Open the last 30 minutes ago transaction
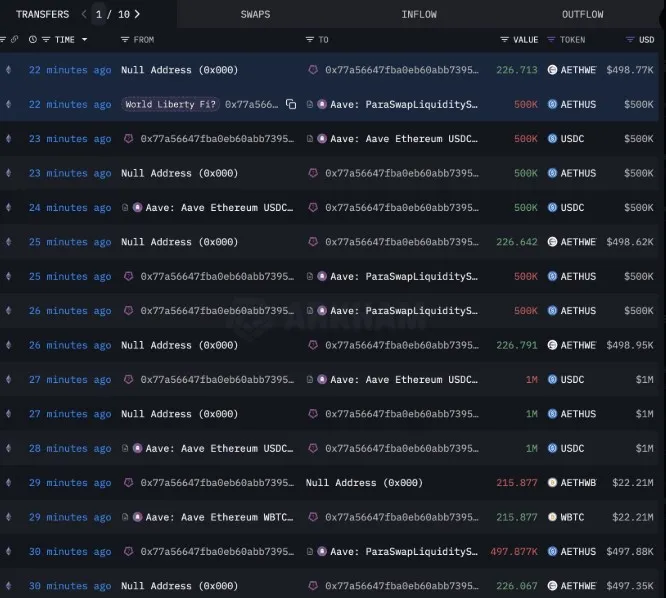This screenshot has width=666, height=598. (x=70, y=586)
